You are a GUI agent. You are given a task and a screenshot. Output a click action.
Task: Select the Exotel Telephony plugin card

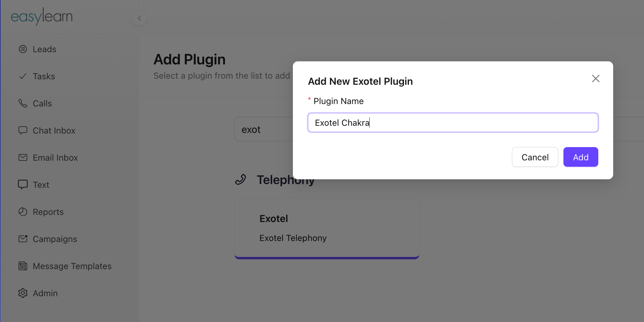click(x=327, y=228)
